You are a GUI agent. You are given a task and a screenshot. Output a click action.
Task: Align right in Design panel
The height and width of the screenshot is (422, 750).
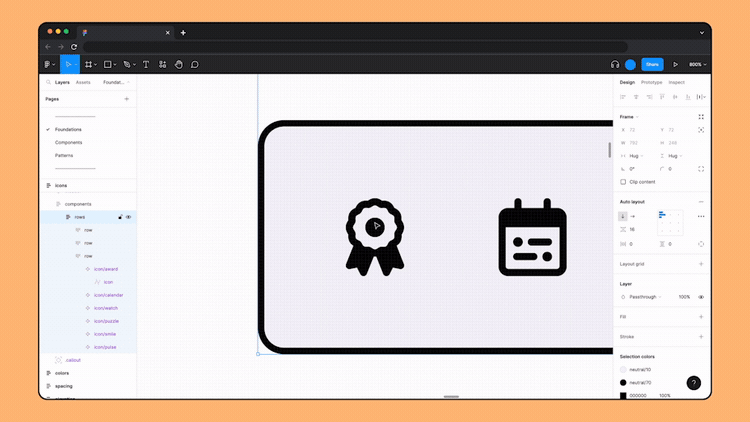pyautogui.click(x=649, y=97)
